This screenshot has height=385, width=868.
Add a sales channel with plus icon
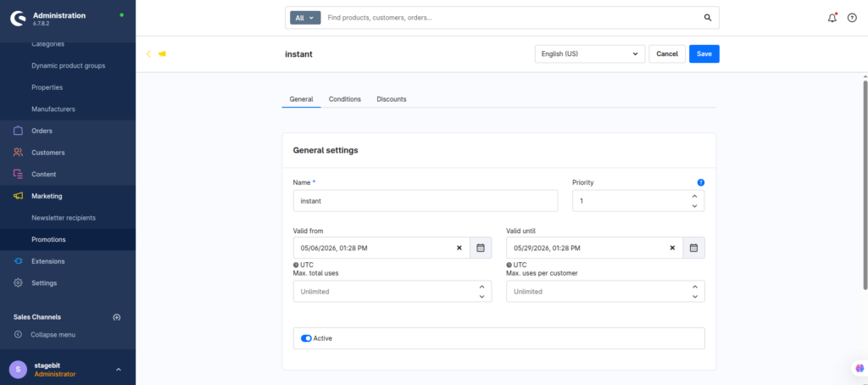(x=117, y=317)
